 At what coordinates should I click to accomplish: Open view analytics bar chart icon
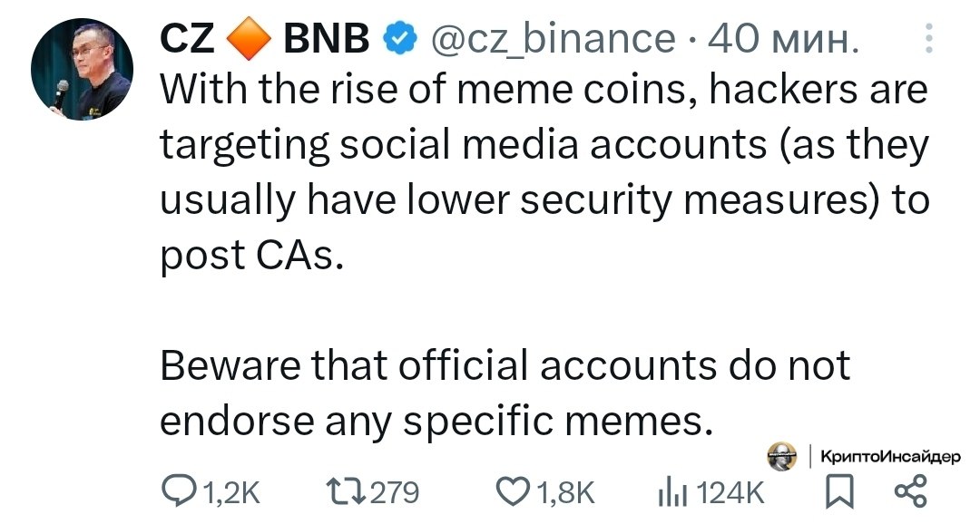point(670,491)
